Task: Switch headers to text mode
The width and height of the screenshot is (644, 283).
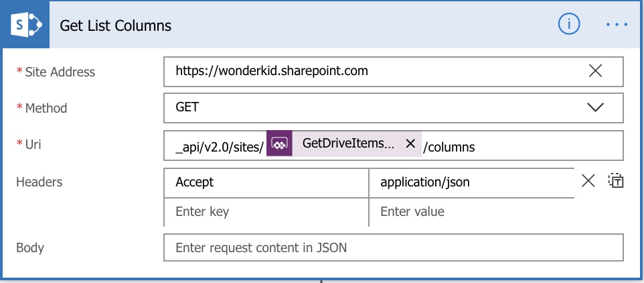Action: (x=616, y=180)
